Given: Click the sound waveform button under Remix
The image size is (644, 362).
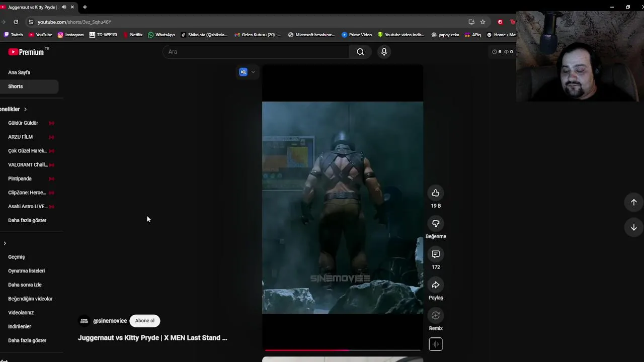Looking at the screenshot, I should click(x=436, y=344).
